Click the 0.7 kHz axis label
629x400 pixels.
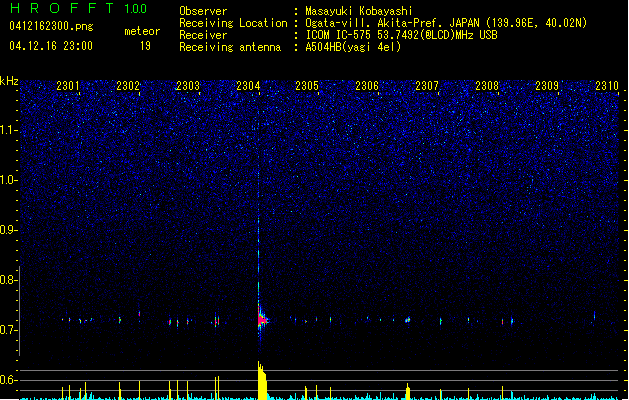click(9, 330)
